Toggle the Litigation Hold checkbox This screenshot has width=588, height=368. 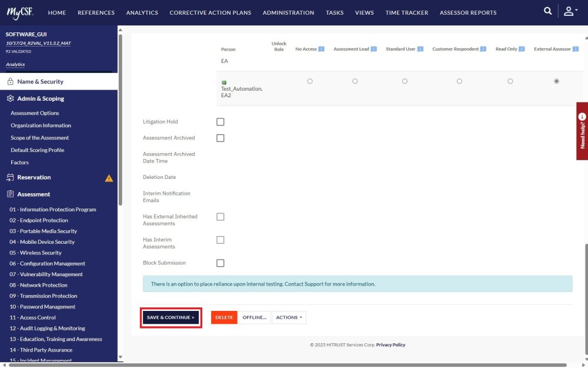220,122
